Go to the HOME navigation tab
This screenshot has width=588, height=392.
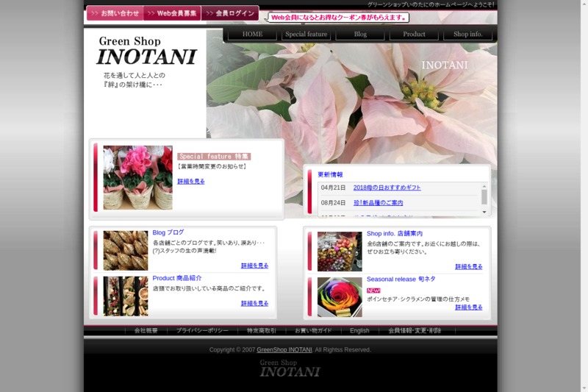pos(252,34)
